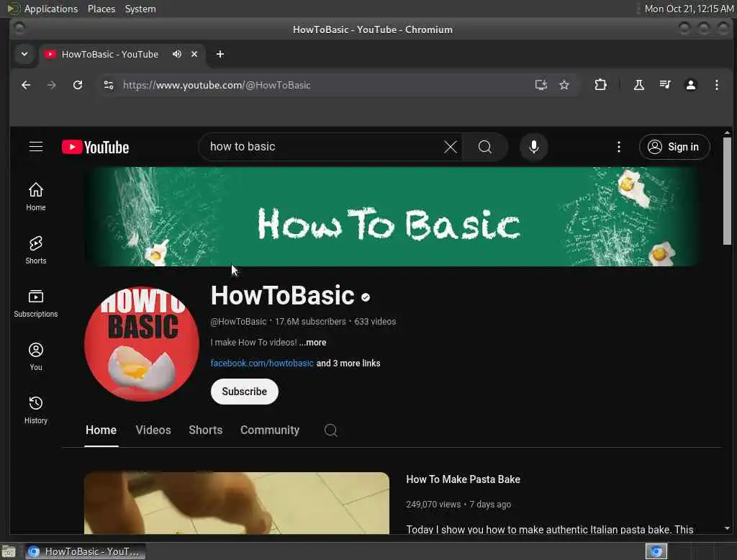The width and height of the screenshot is (737, 560).
Task: Open the YouTube hamburger guide menu
Action: 36,147
